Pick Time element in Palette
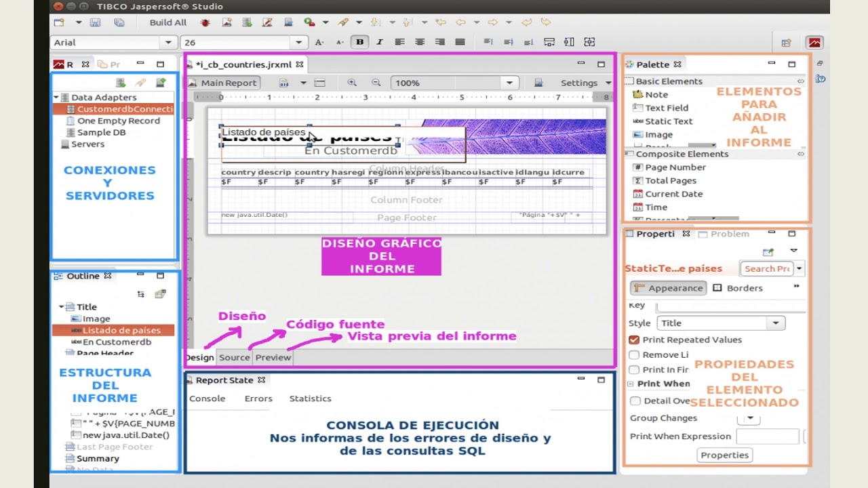This screenshot has height=488, width=868. pos(650,207)
